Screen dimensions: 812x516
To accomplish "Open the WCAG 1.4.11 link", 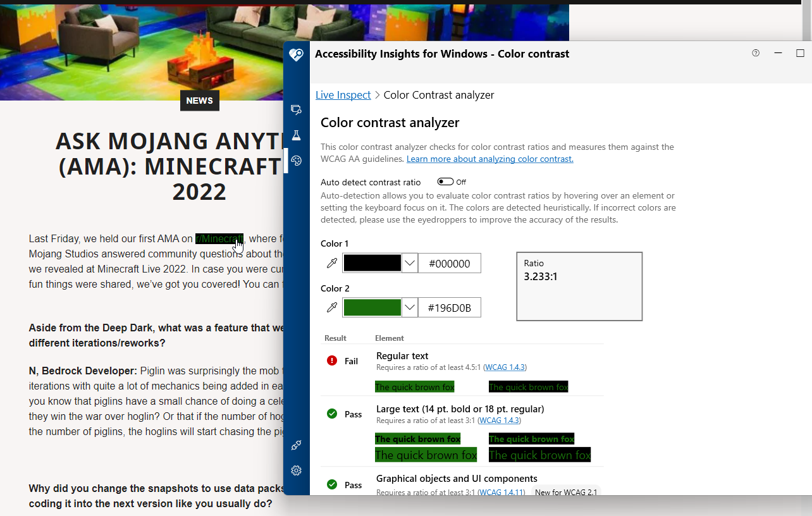I will [x=501, y=492].
